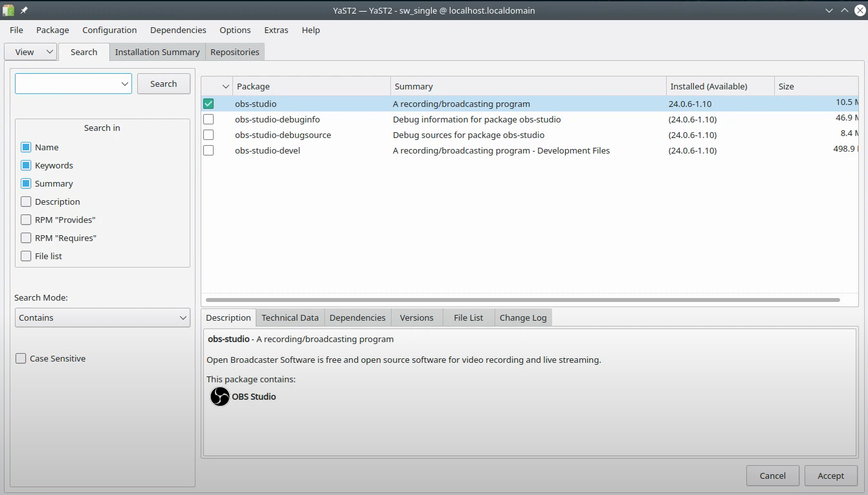Click "Debug information for package obs-studio" summary
This screenshot has height=495, width=868.
(476, 119)
